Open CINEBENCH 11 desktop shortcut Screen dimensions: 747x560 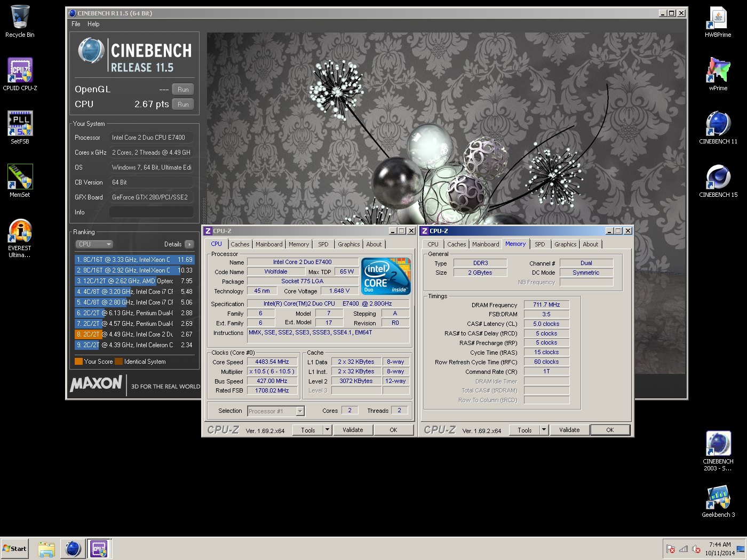click(x=718, y=128)
